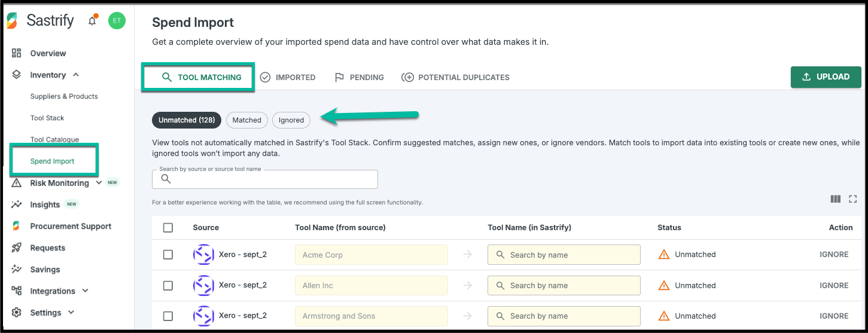Click the Requests rocket icon
868x333 pixels.
(17, 248)
